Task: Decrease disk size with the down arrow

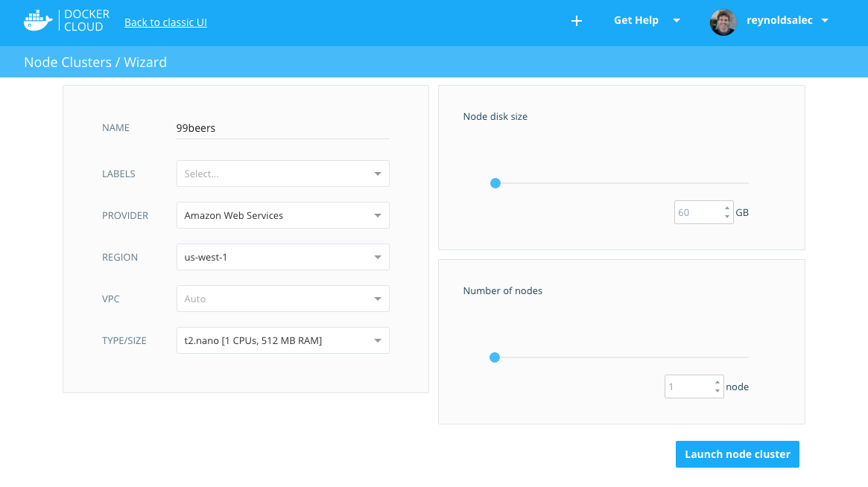Action: point(727,217)
